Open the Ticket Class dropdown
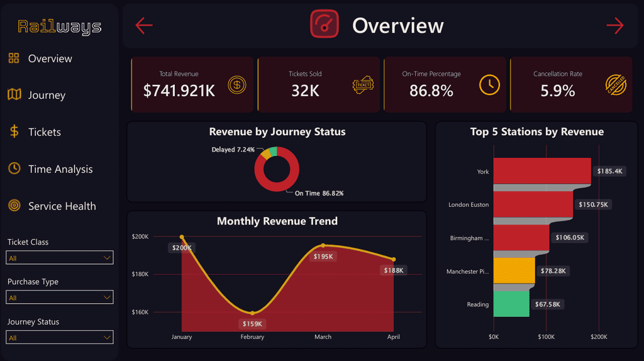The image size is (644, 361). pos(60,257)
